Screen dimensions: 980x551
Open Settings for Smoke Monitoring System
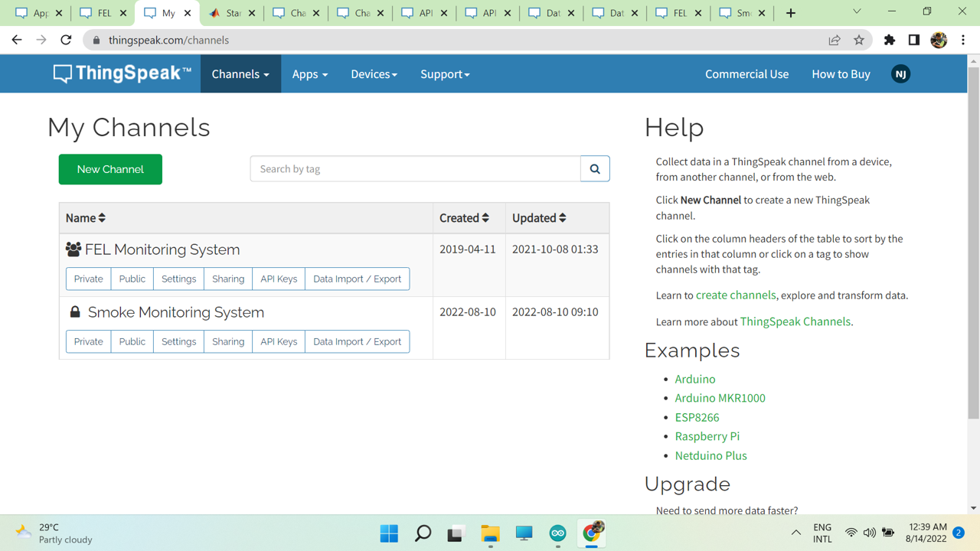coord(179,342)
